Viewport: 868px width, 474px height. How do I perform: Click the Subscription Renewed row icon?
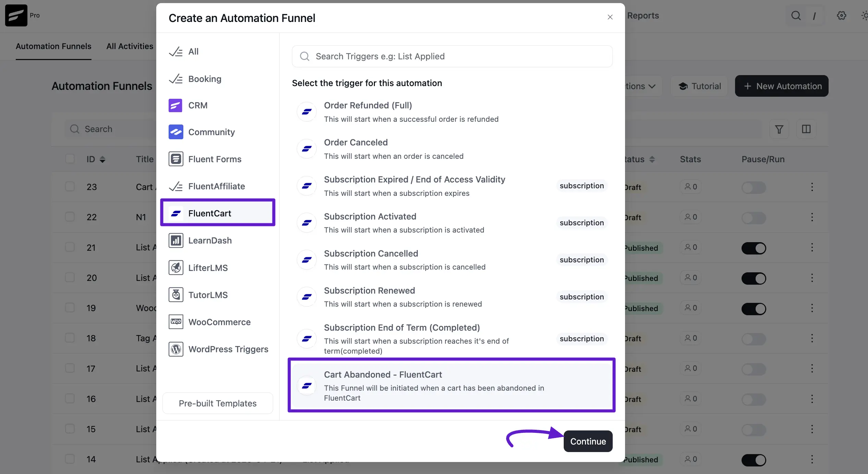tap(306, 297)
